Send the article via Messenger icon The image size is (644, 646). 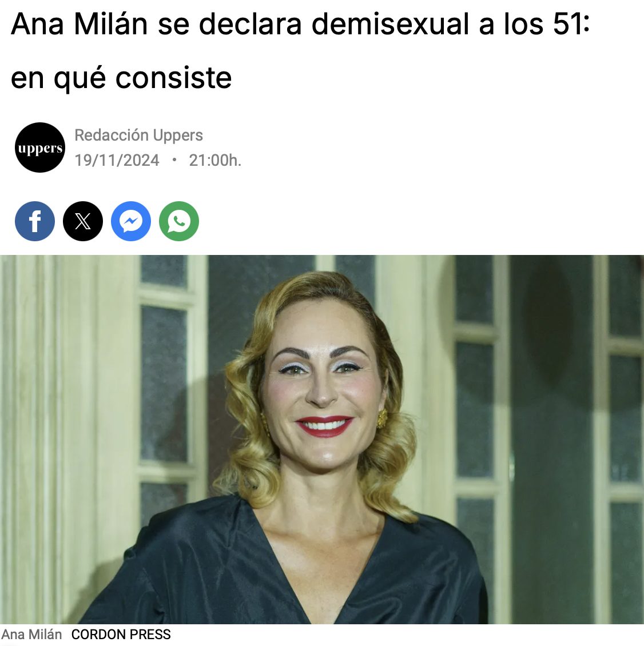coord(131,221)
